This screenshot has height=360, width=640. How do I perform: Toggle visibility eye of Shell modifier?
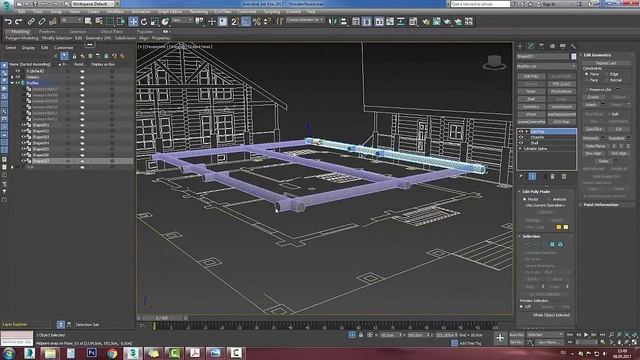click(x=521, y=143)
